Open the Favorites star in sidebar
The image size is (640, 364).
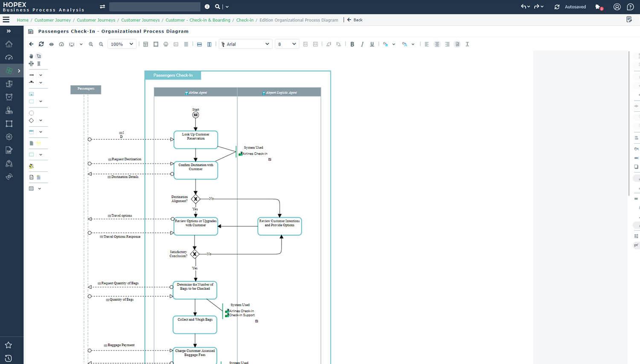click(8, 345)
